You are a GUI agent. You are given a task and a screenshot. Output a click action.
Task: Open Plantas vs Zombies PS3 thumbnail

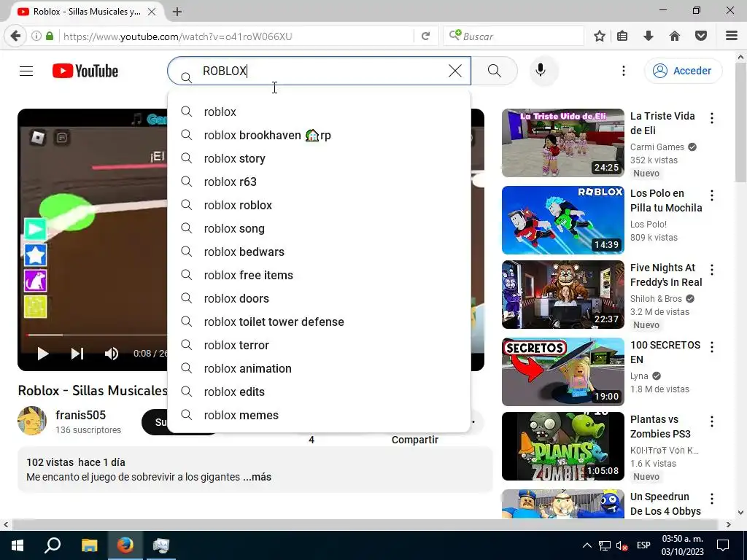[x=563, y=446]
